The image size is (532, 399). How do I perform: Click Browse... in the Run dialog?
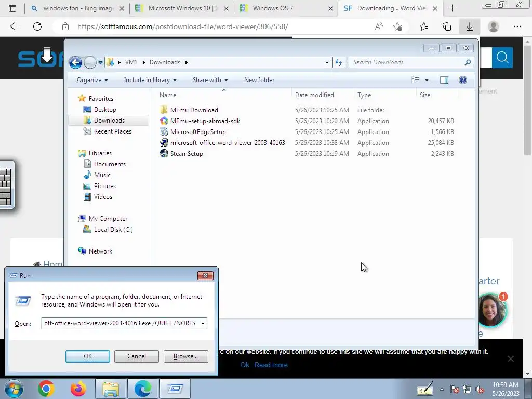[x=185, y=356]
